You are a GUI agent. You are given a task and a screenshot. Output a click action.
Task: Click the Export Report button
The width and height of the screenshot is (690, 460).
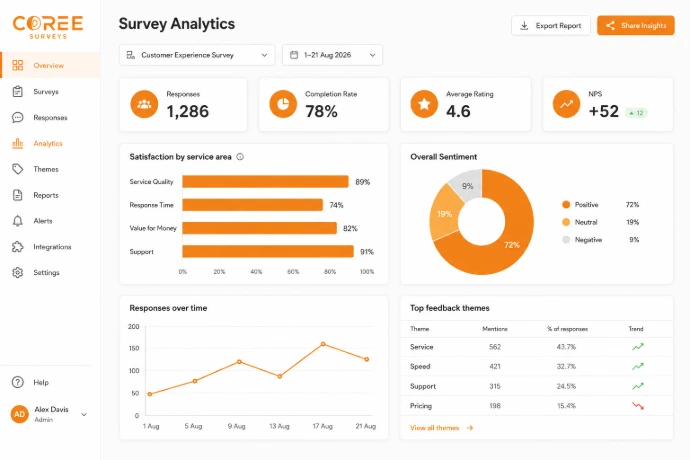551,26
